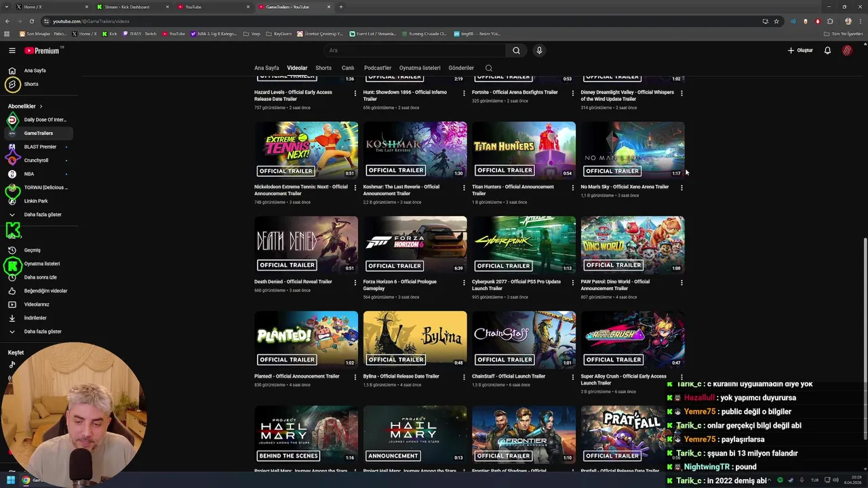Open options menu for Koshmar: The Last Reverie
Screen dimensions: 868x488
(x=464, y=188)
